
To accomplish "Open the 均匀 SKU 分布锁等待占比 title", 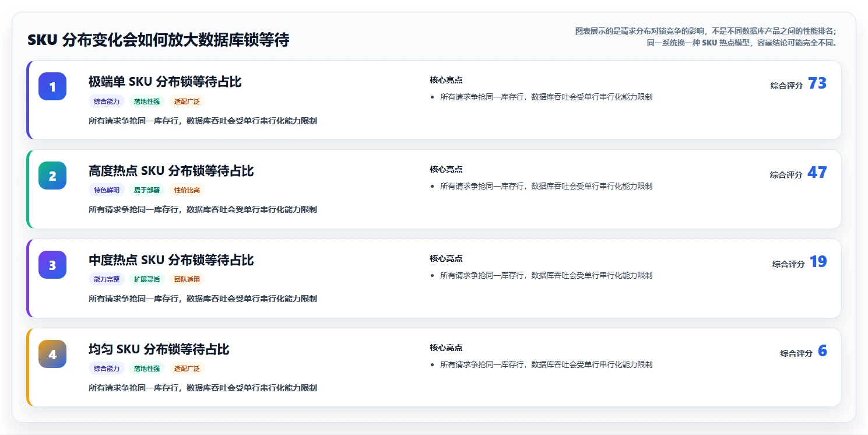I will [159, 349].
